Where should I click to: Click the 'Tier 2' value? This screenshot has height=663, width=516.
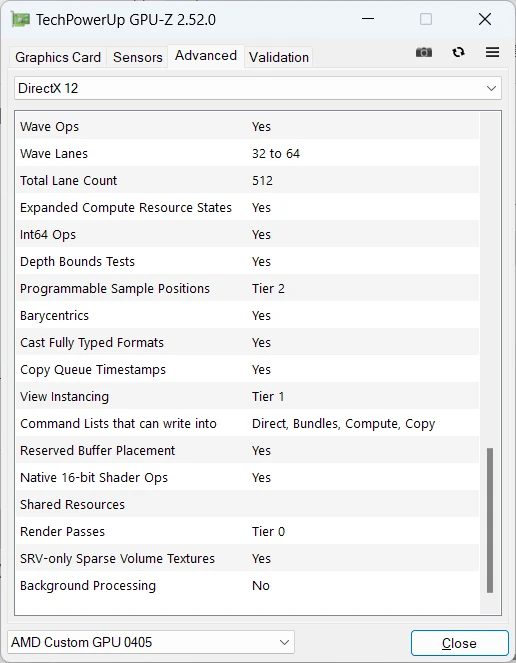coord(268,289)
